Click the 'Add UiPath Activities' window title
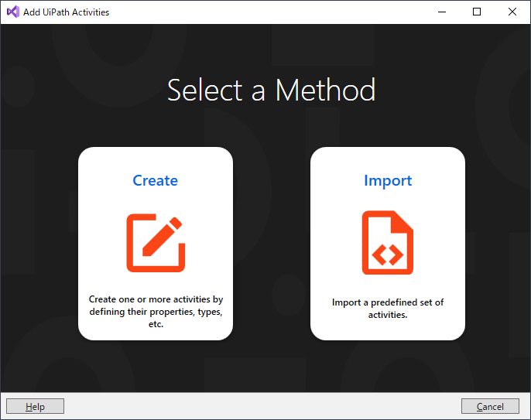531x420 pixels. [x=66, y=12]
